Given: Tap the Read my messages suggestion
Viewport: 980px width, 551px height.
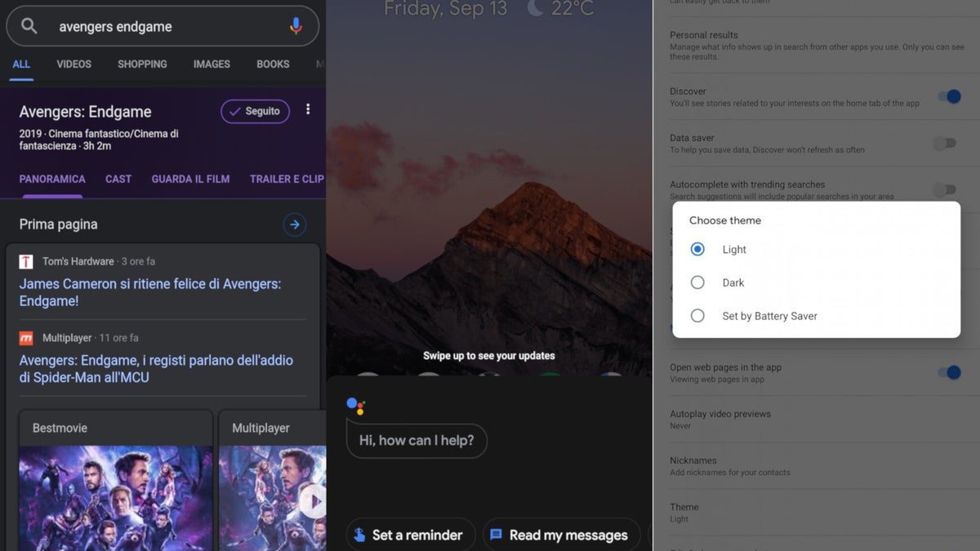Looking at the screenshot, I should click(x=561, y=535).
